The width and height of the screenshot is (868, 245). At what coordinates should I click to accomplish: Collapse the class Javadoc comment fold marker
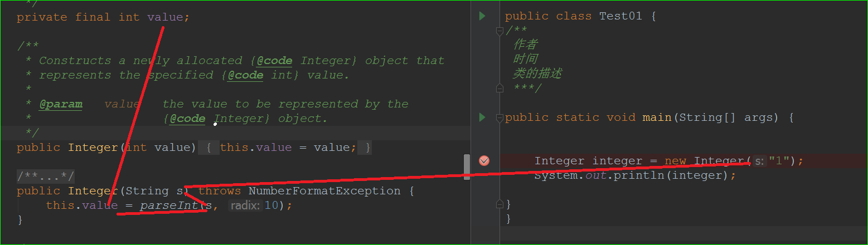pyautogui.click(x=500, y=31)
